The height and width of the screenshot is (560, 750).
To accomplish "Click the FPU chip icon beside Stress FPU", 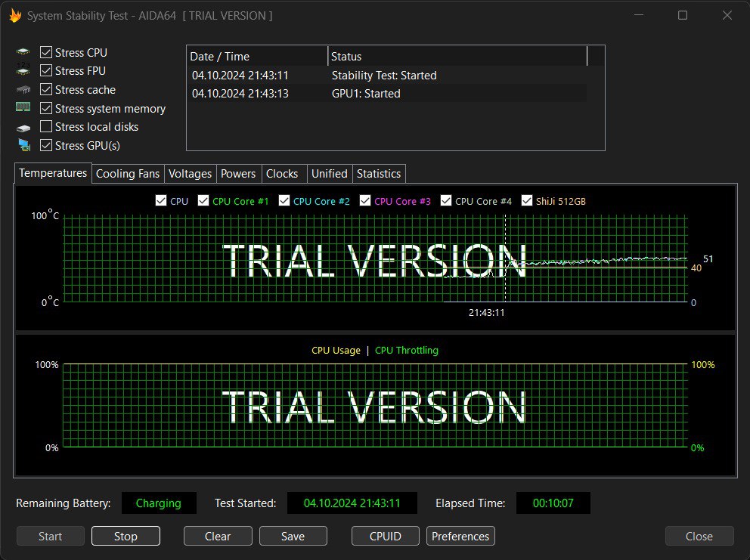I will pos(23,70).
